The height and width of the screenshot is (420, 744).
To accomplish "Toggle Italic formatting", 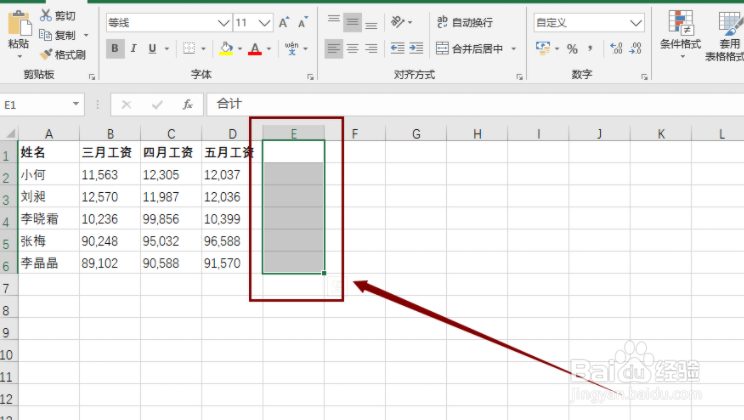I will click(x=134, y=48).
